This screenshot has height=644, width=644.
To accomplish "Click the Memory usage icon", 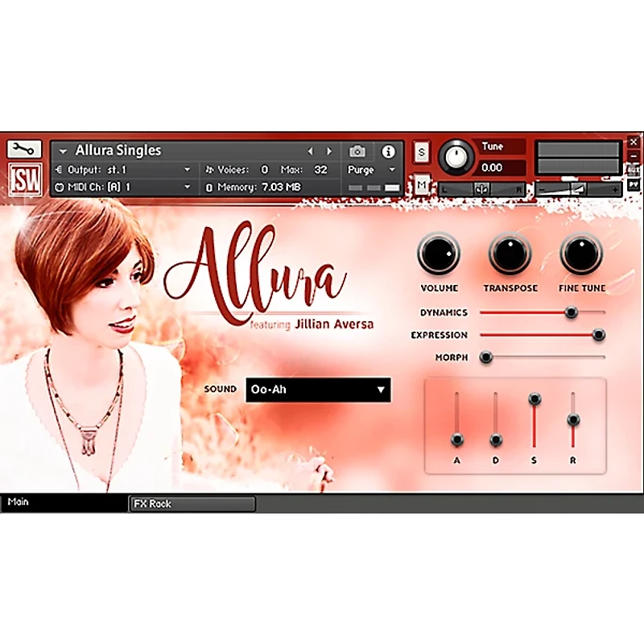I will [x=208, y=188].
